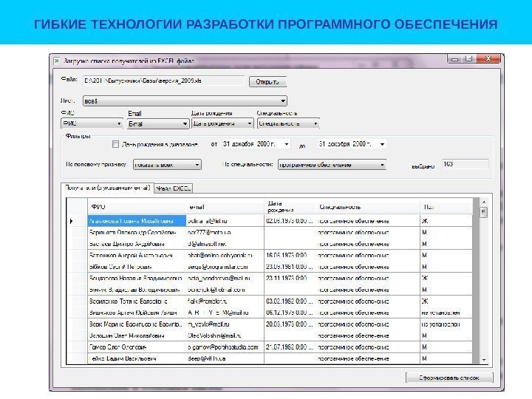
Task: Click the current row indicator arrow in first row
Action: [x=71, y=221]
